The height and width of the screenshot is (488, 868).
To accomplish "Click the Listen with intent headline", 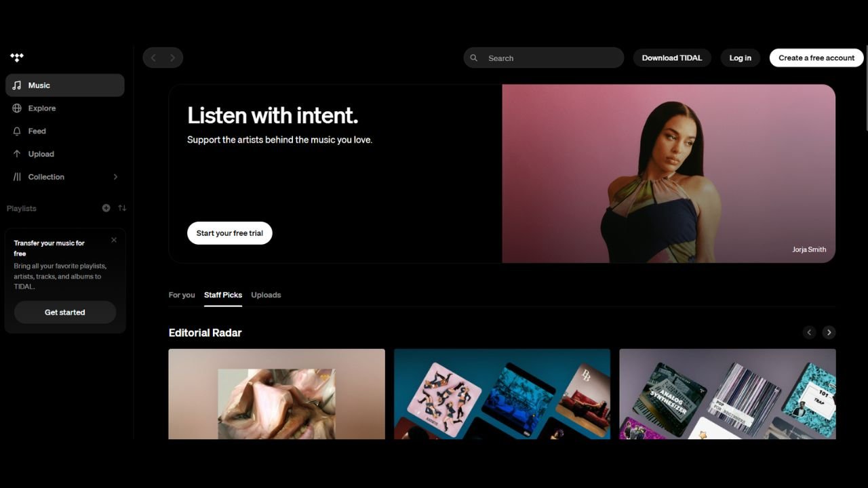I will [273, 115].
